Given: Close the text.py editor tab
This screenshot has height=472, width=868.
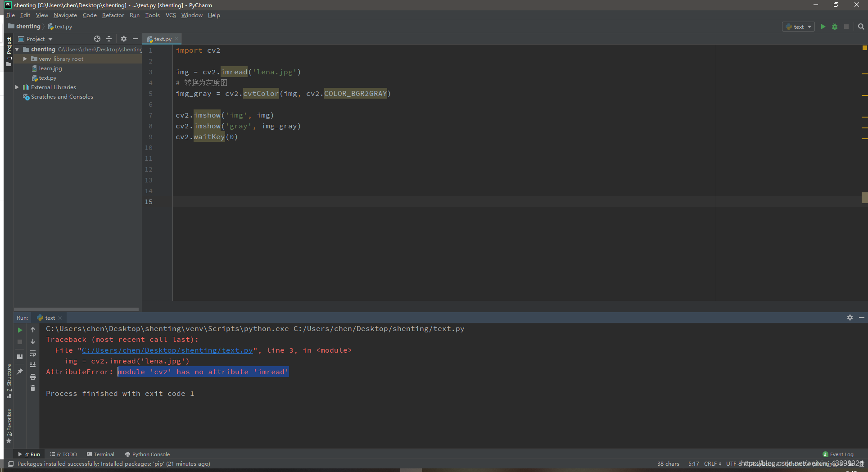Looking at the screenshot, I should coord(177,39).
